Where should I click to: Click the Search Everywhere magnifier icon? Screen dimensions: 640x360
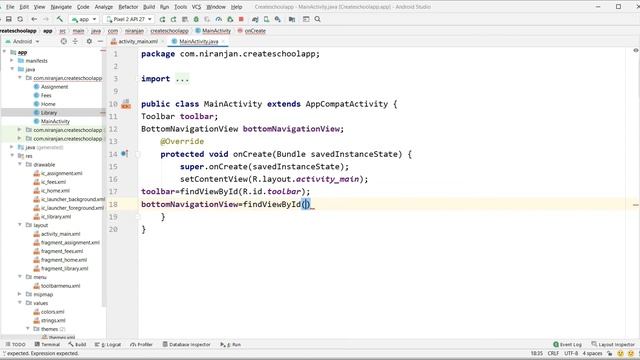point(317,19)
